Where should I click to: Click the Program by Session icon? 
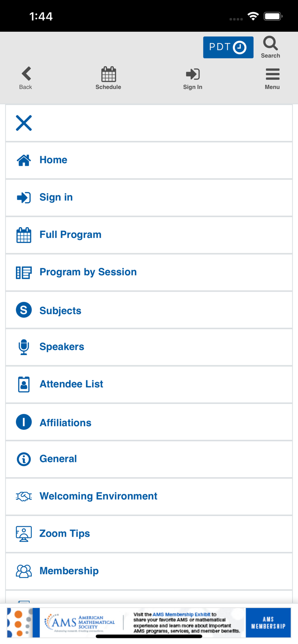[24, 272]
